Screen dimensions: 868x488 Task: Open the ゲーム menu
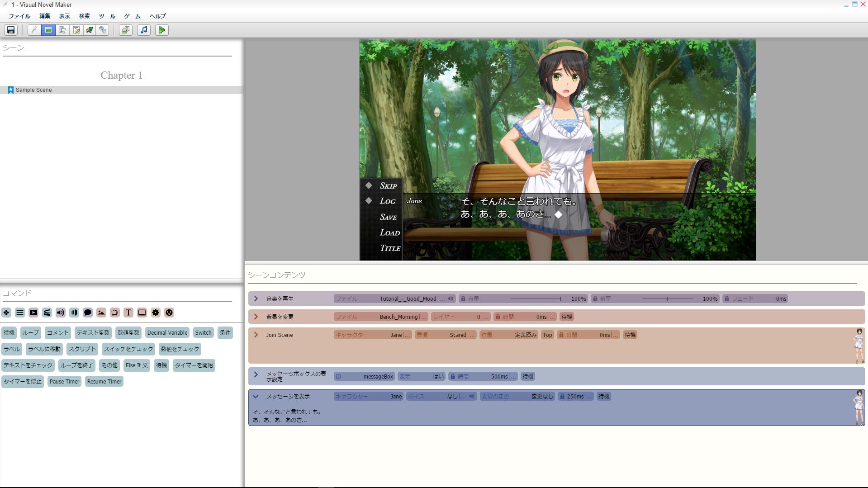coord(133,16)
